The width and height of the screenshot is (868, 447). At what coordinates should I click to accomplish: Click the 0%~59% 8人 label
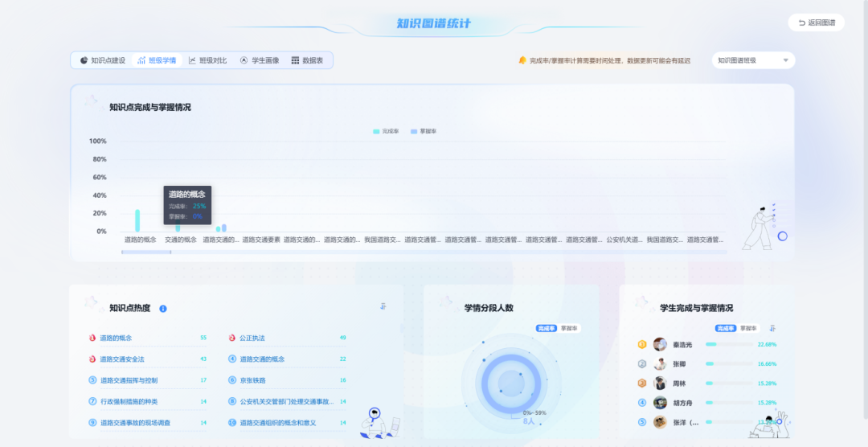tap(534, 417)
